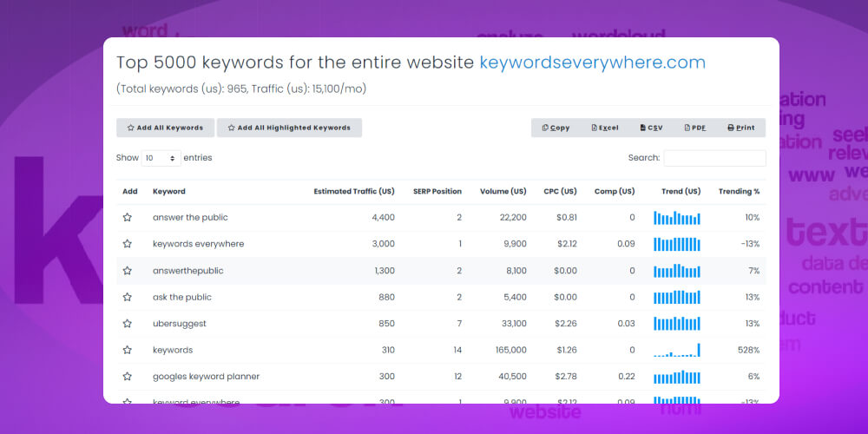
Task: Click the 33,100 volume value
Action: pyautogui.click(x=514, y=324)
